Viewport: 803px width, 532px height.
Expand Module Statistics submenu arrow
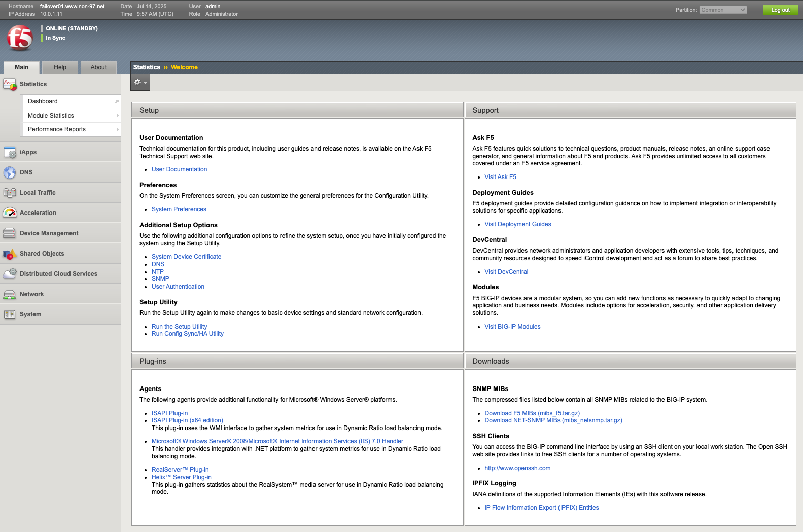pyautogui.click(x=117, y=116)
